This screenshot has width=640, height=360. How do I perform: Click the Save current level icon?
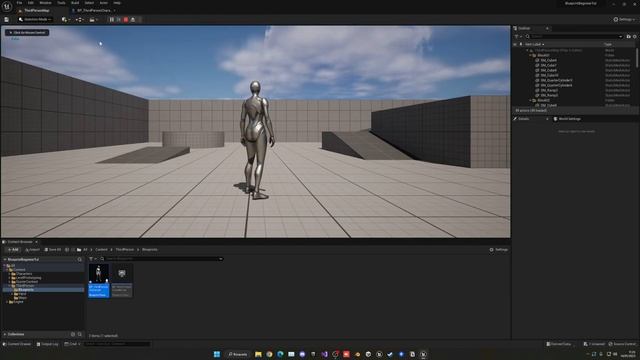coord(7,20)
